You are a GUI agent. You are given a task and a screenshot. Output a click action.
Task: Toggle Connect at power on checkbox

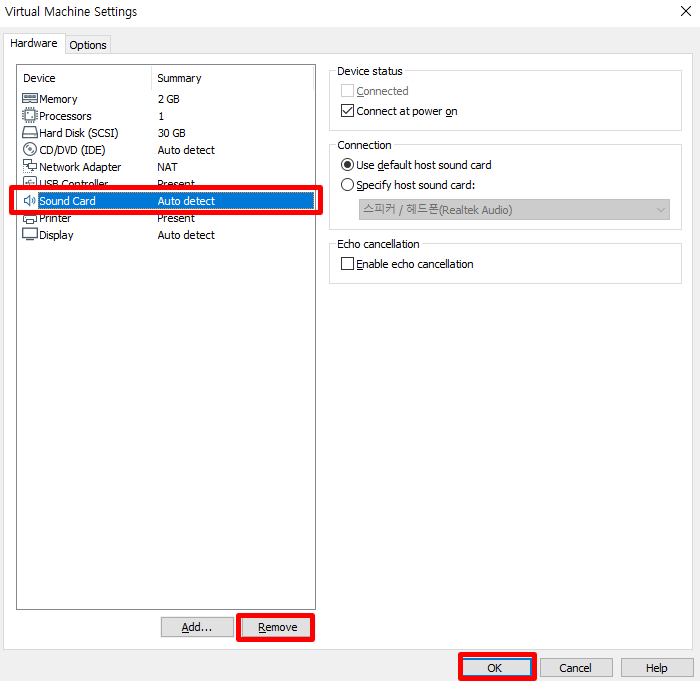[x=347, y=111]
